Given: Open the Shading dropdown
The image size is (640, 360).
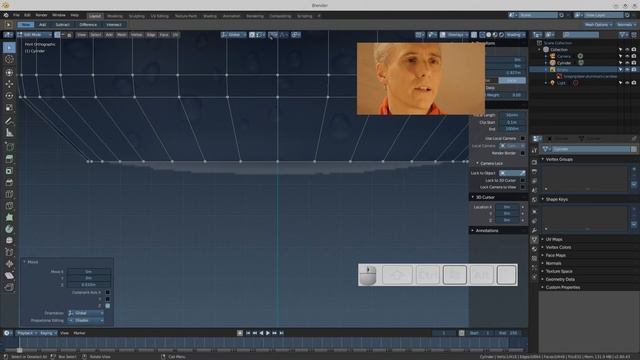Looking at the screenshot, I should [x=515, y=35].
